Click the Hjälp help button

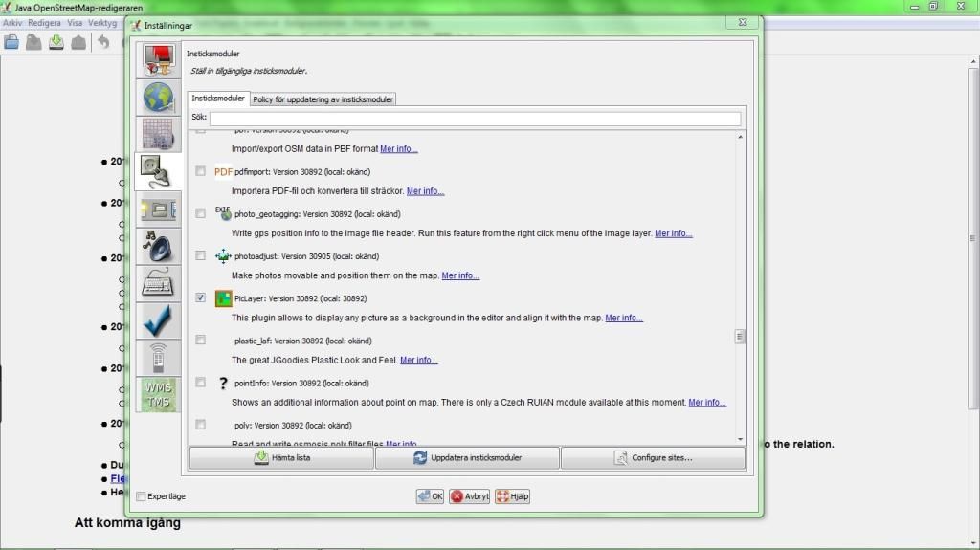[513, 496]
